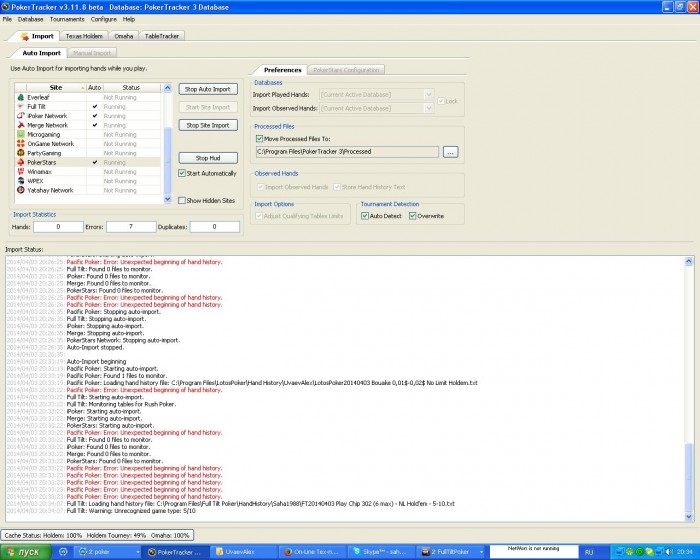
Task: Click the OnGame Network site icon
Action: tap(21, 144)
